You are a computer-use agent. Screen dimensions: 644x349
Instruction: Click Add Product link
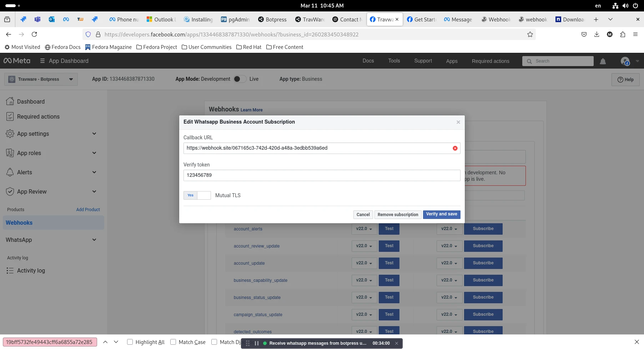click(88, 210)
